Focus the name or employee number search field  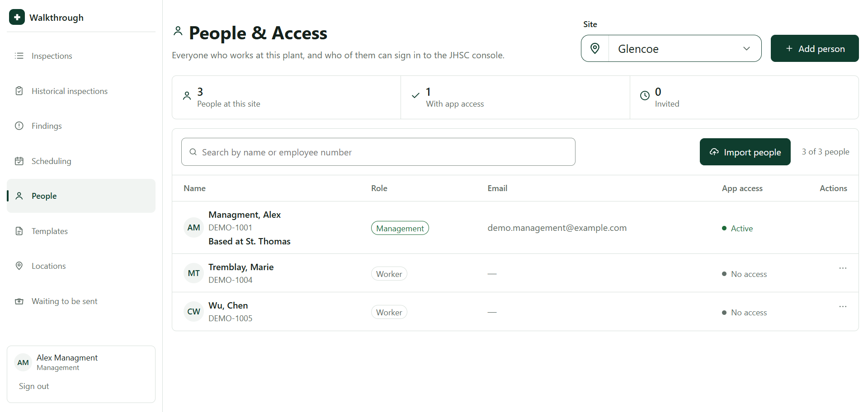(378, 152)
